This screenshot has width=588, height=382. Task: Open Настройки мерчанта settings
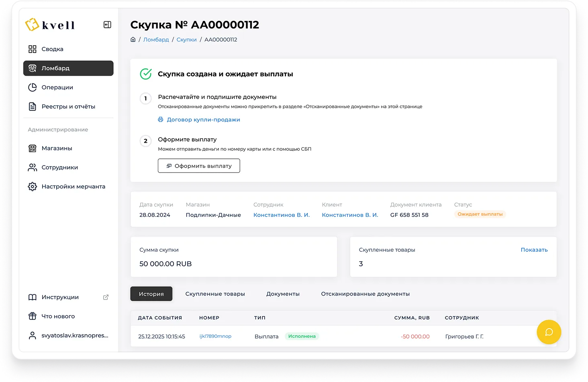tap(73, 187)
